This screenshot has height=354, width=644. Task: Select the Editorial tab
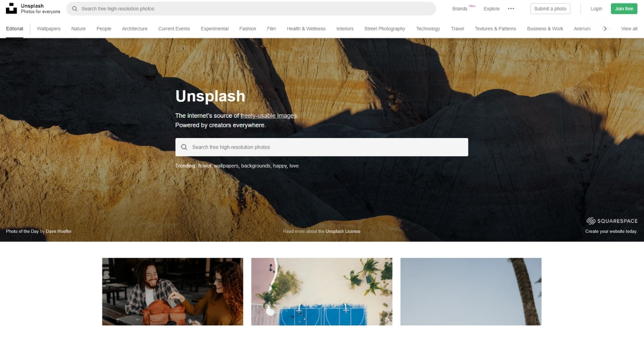14,29
